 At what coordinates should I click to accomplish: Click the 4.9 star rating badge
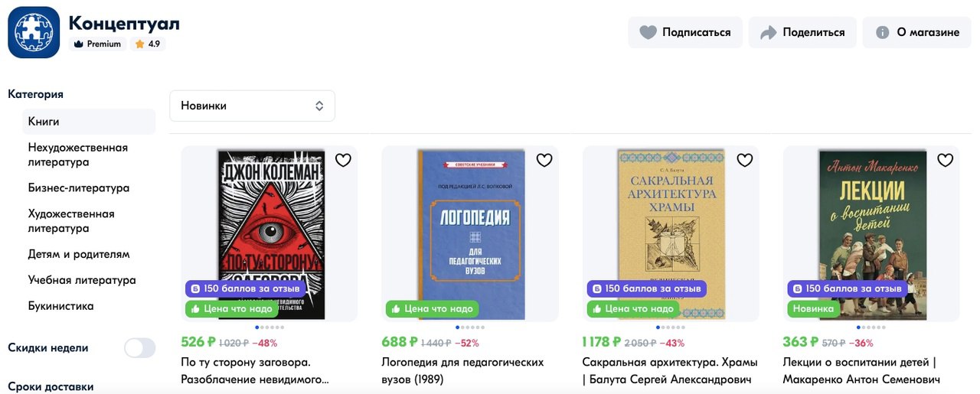148,44
